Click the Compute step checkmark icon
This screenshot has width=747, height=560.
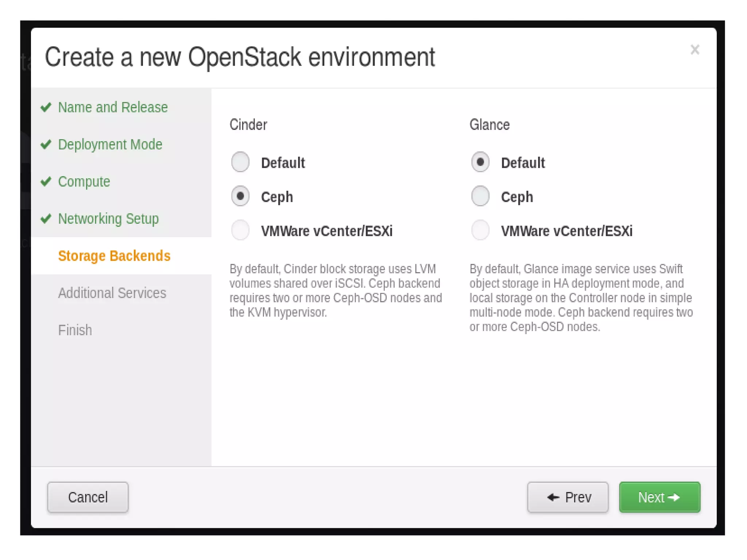point(46,181)
